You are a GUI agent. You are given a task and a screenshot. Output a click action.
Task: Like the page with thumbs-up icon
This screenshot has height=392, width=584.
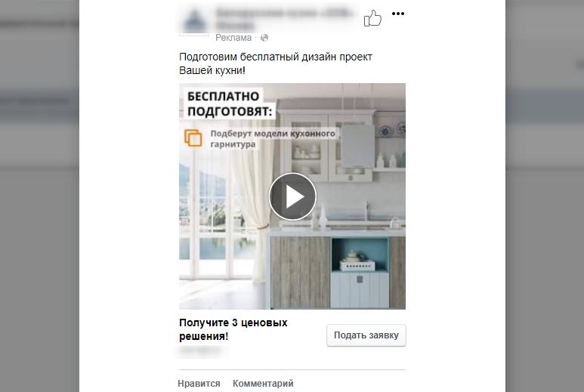pos(372,18)
